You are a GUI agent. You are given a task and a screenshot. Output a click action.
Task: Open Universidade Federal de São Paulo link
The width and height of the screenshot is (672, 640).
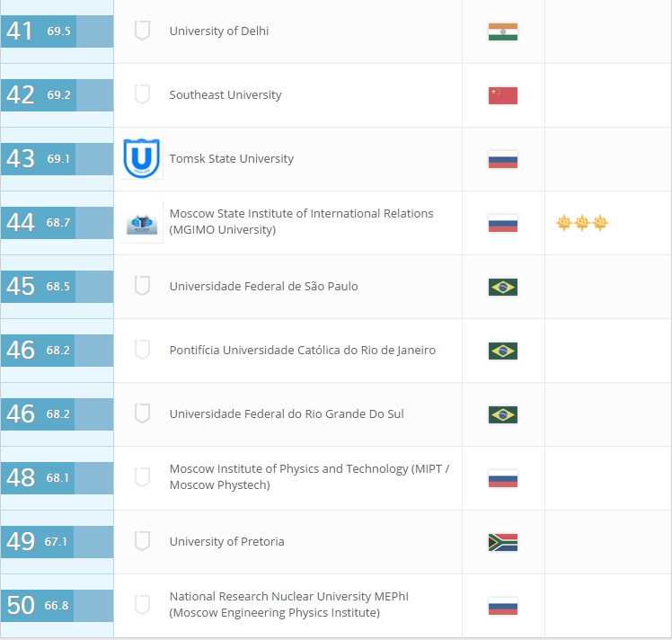pyautogui.click(x=263, y=287)
